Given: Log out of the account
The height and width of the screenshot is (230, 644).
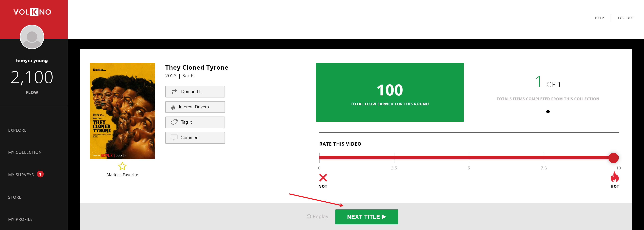Looking at the screenshot, I should (626, 18).
